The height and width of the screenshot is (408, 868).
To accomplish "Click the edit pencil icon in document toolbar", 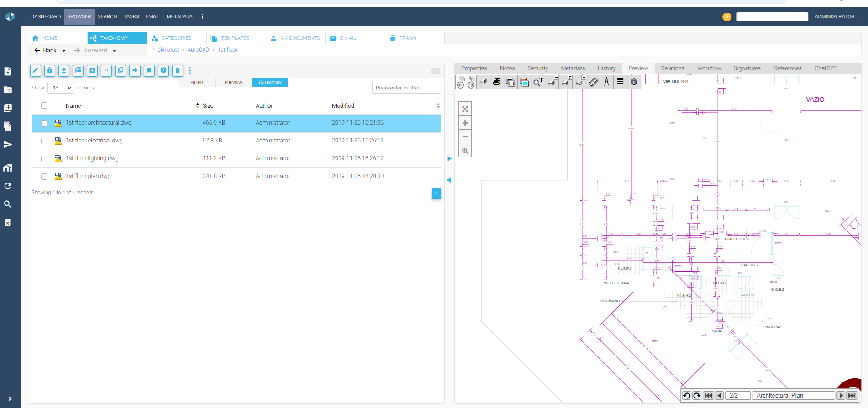I will pyautogui.click(x=36, y=70).
